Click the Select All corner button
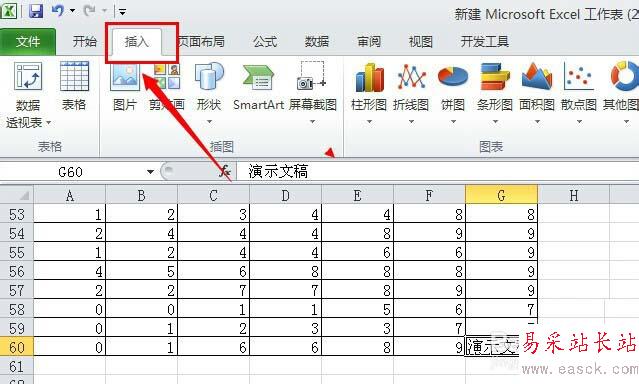Viewport: 639px width, 384px height. (16, 195)
